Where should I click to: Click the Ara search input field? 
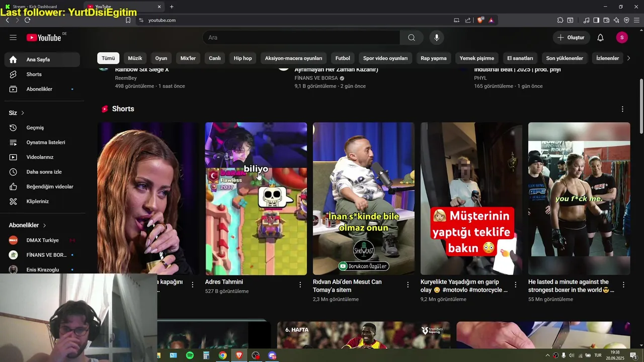pyautogui.click(x=301, y=38)
